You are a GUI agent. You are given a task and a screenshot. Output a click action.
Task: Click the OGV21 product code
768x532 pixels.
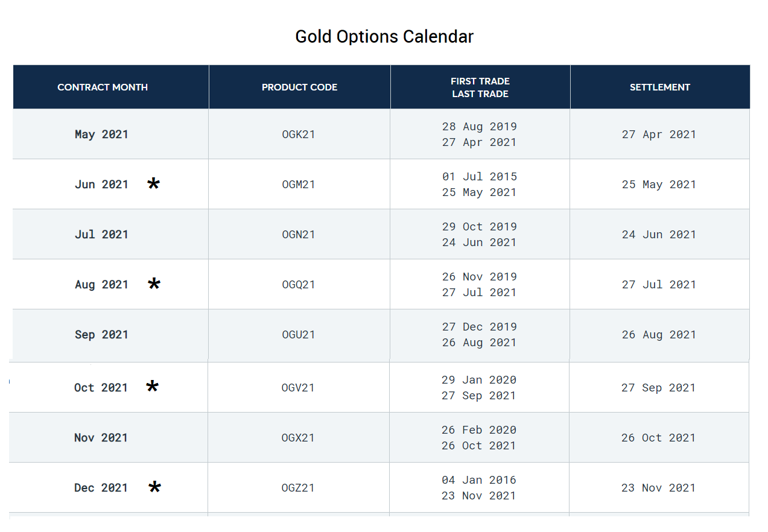point(298,388)
